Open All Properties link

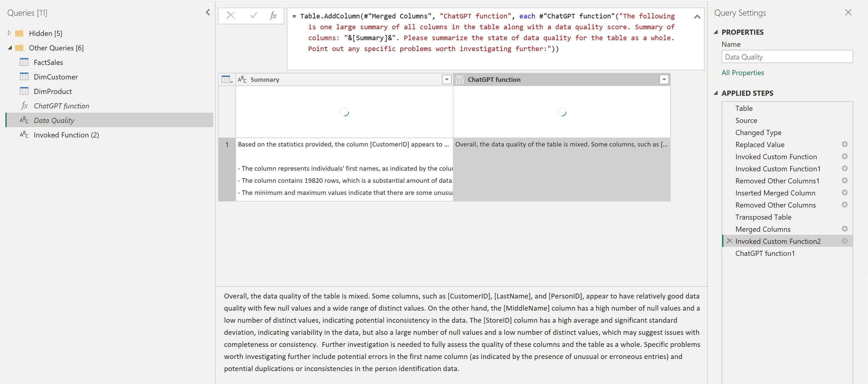[x=743, y=73]
